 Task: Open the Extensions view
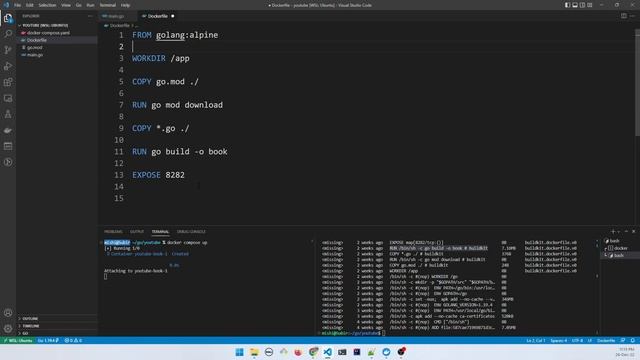8,82
